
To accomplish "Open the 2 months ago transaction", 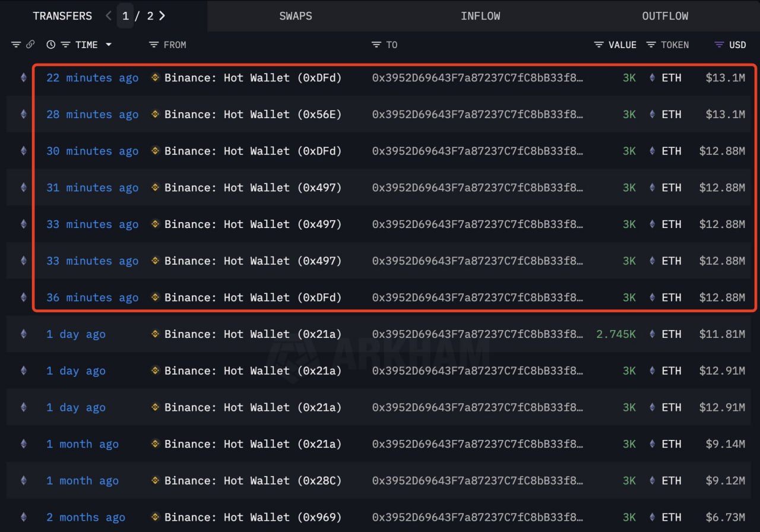I will [85, 517].
